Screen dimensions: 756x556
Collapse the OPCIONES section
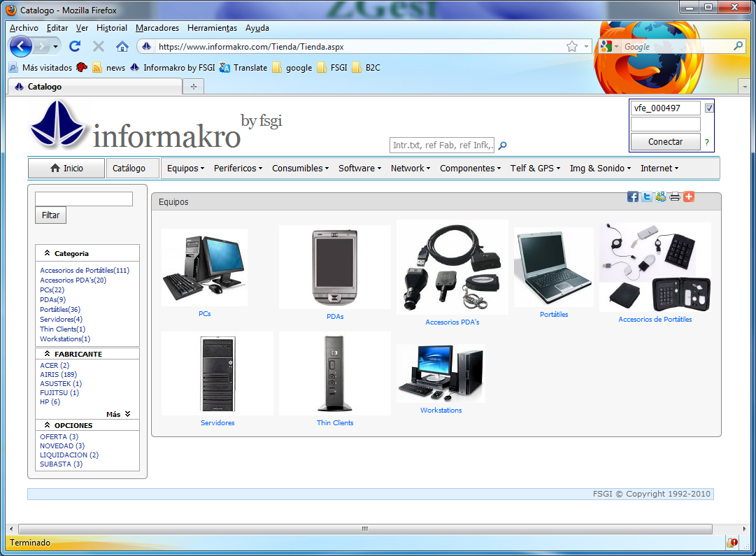(48, 425)
